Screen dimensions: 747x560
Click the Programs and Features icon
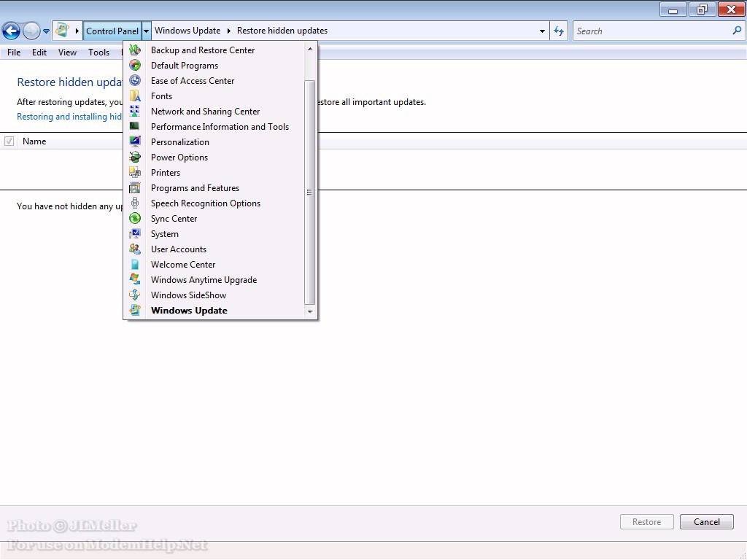(x=135, y=187)
